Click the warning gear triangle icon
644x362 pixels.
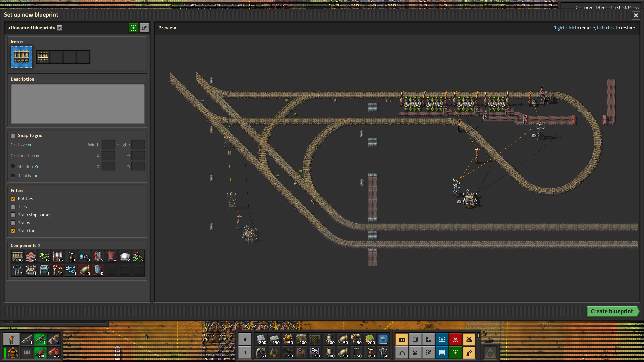click(490, 353)
